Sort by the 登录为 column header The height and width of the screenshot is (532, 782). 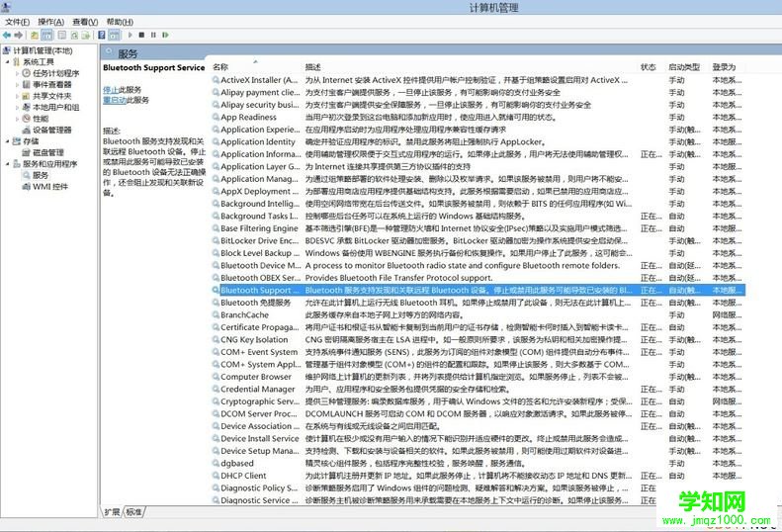(x=724, y=67)
